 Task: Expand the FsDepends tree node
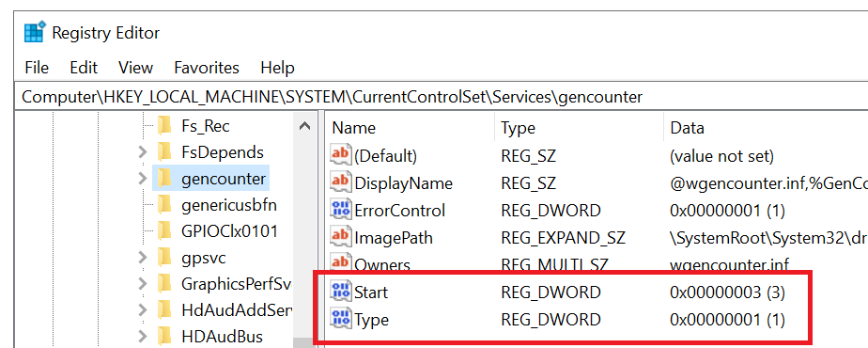[x=142, y=151]
